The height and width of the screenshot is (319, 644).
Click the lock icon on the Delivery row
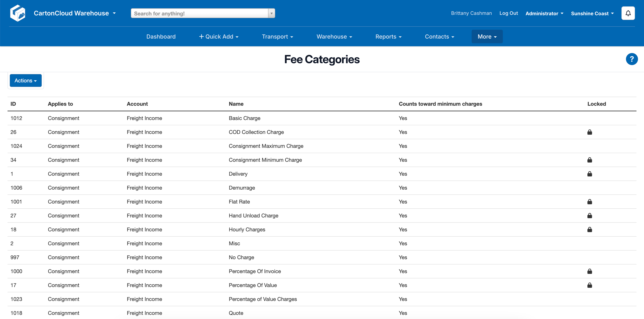point(589,174)
